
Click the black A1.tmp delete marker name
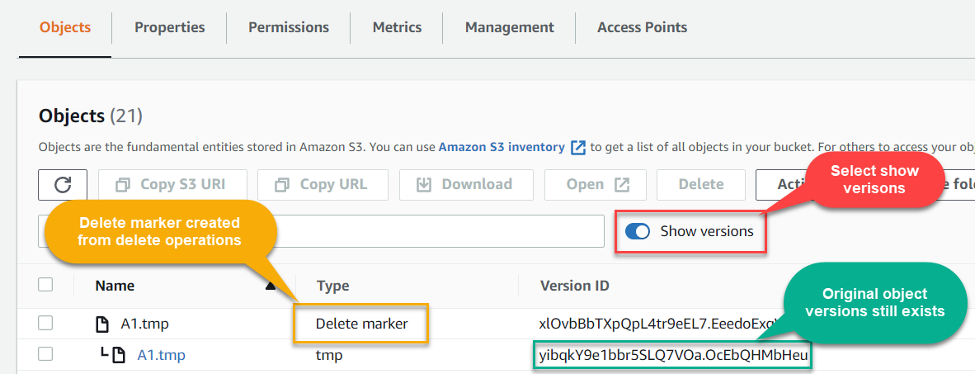(145, 324)
